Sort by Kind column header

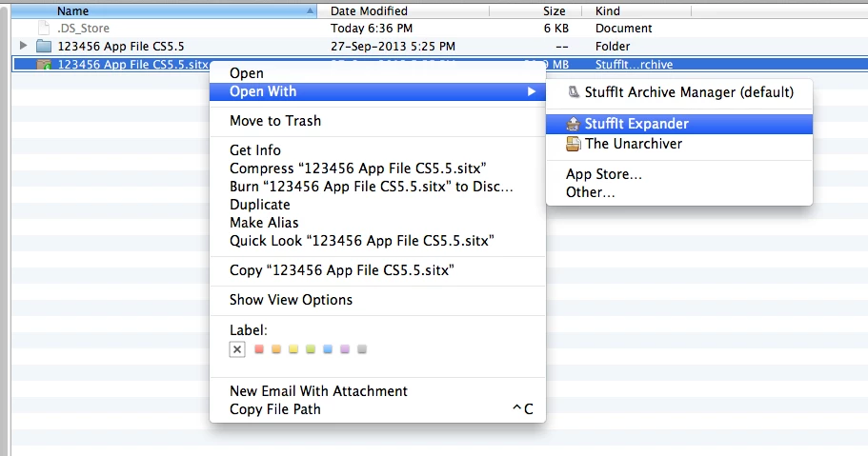pyautogui.click(x=636, y=10)
